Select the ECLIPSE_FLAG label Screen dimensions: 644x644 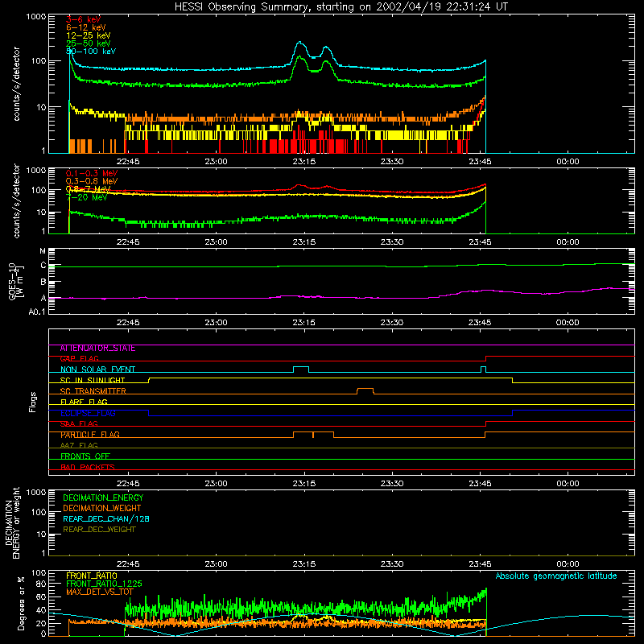[88, 413]
